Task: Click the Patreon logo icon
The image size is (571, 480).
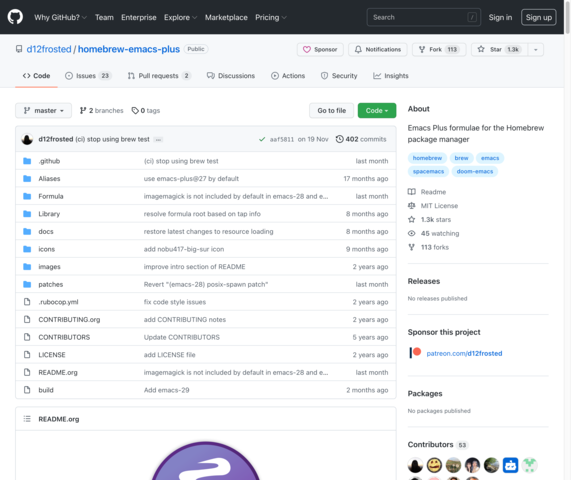Action: tap(415, 353)
